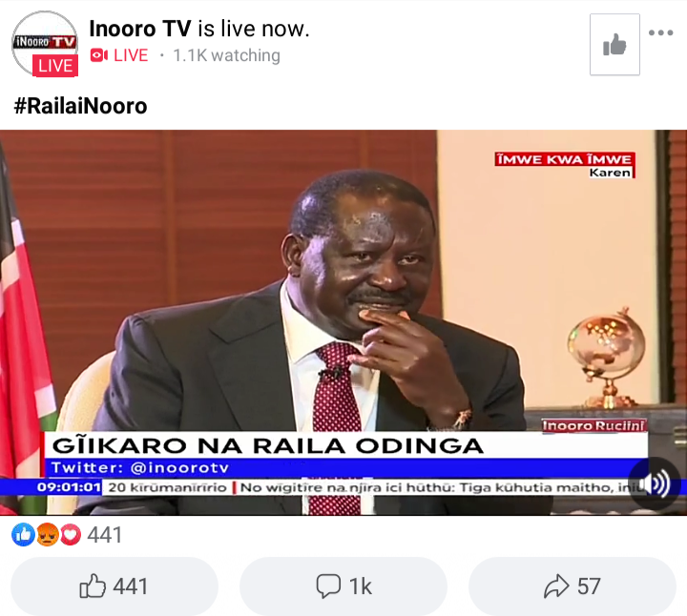Click the blue Like reaction emoji
Viewport: 687px width, 616px height.
coord(23,534)
